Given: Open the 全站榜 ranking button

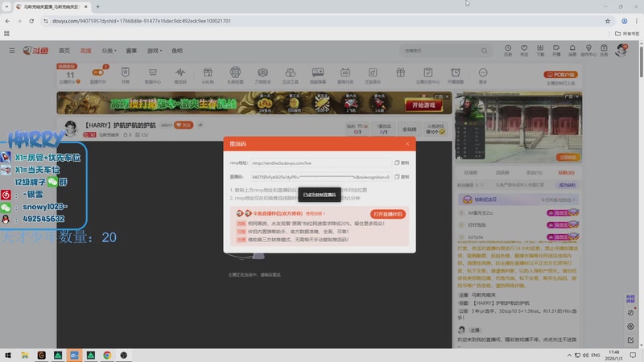Looking at the screenshot, I should pos(409,130).
